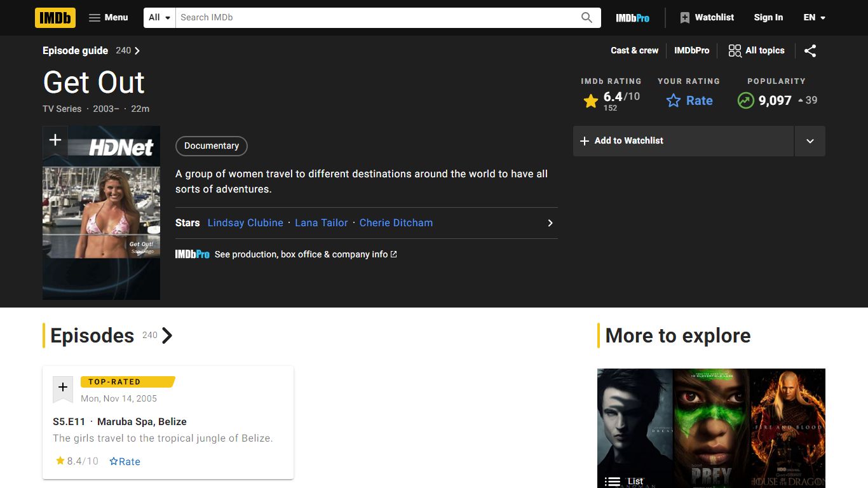Go to the IMDb home logo
Image resolution: width=868 pixels, height=488 pixels.
click(x=55, y=18)
